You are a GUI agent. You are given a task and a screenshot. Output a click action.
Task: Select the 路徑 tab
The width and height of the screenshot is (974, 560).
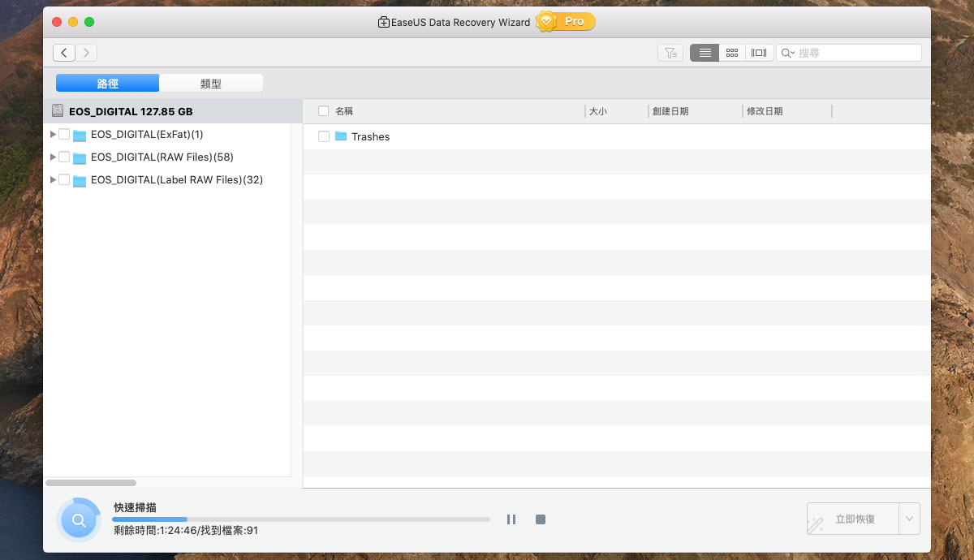[x=107, y=83]
